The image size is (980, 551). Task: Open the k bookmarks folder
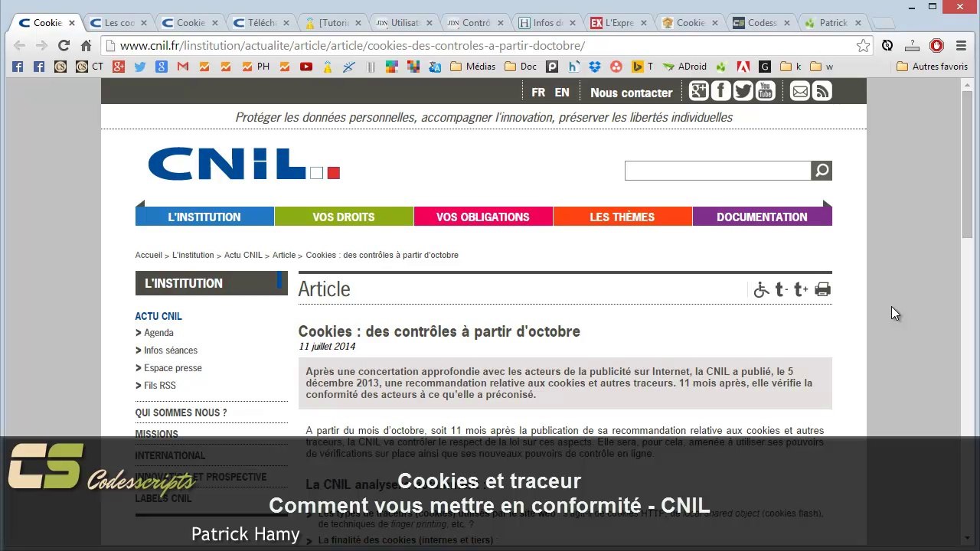790,67
